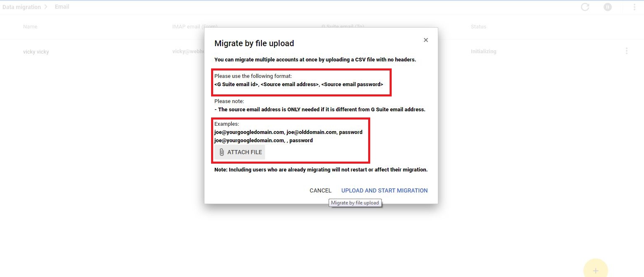Viewport: 644px width, 277px height.
Task: Click the yellow plus add button
Action: [x=595, y=270]
